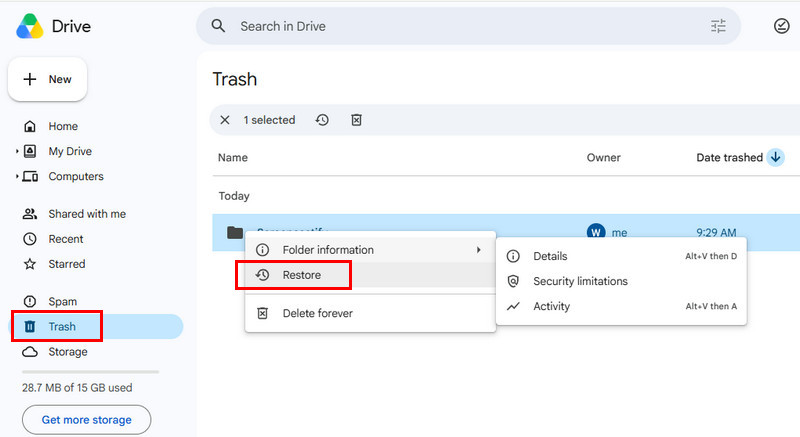Expand Folder information submenu arrow
Image resolution: width=800 pixels, height=437 pixels.
(479, 250)
